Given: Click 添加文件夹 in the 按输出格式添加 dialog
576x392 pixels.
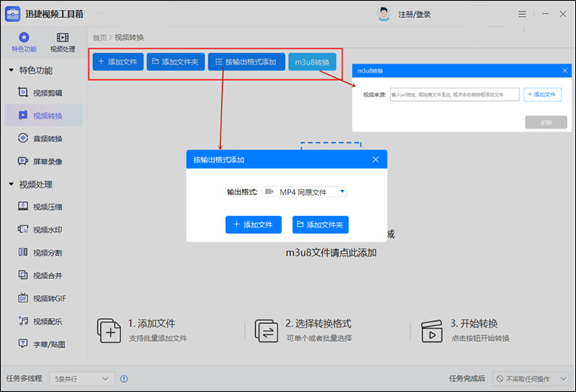Looking at the screenshot, I should point(320,224).
